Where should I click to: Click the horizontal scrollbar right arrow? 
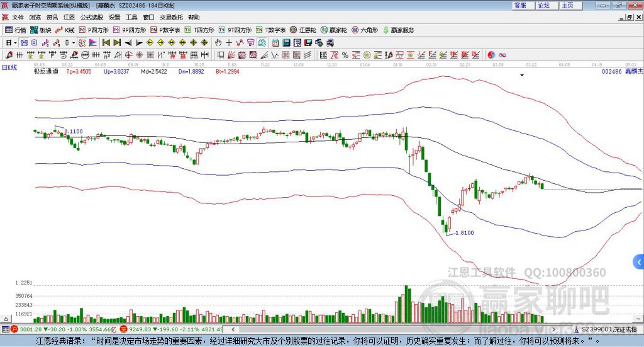(x=553, y=329)
